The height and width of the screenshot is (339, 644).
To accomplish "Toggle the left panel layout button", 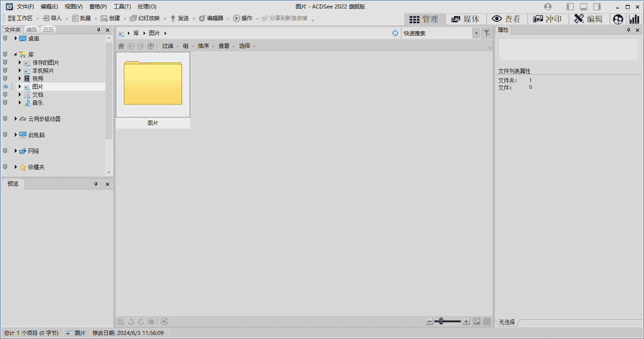I will (570, 7).
